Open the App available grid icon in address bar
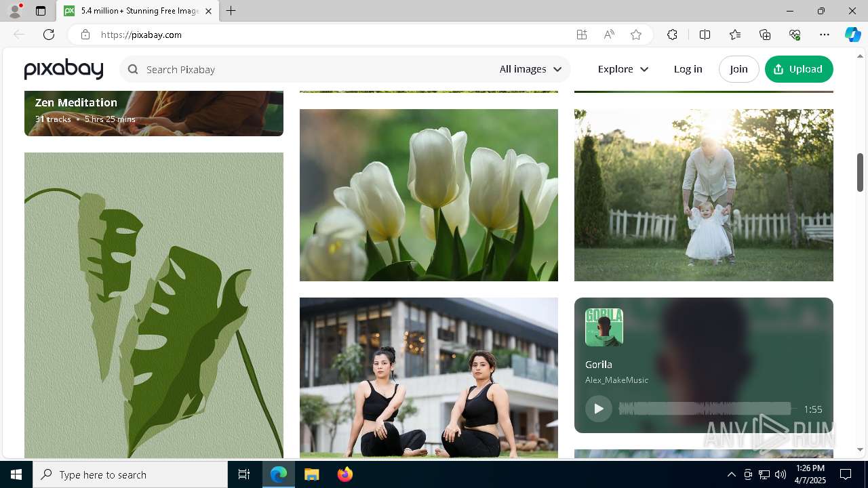 point(582,35)
